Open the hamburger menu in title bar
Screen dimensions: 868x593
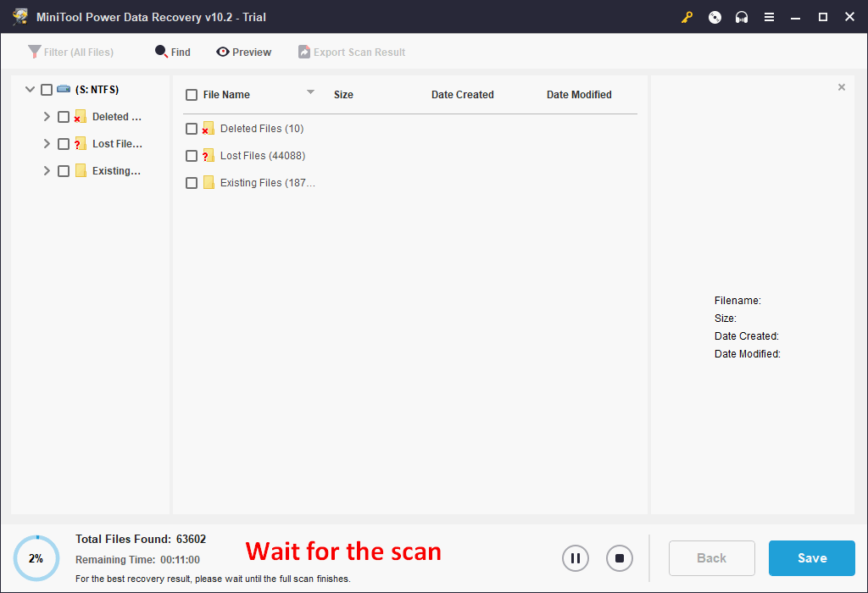[769, 17]
